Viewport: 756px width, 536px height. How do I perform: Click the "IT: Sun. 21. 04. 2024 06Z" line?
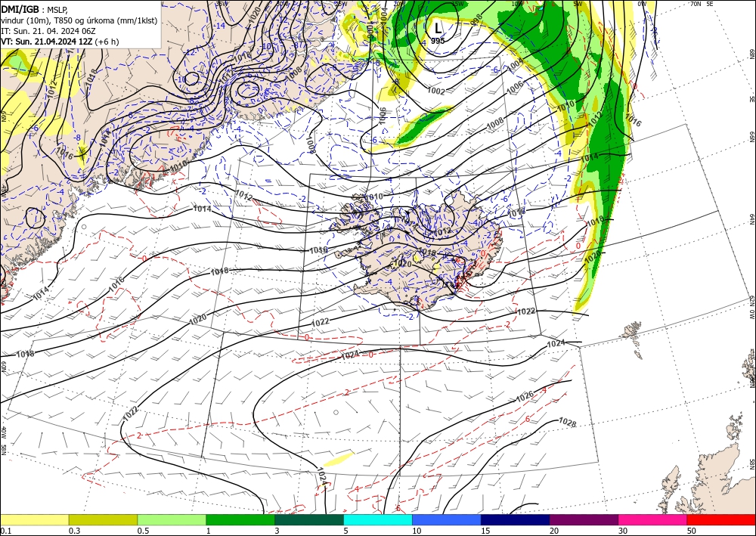[x=48, y=31]
